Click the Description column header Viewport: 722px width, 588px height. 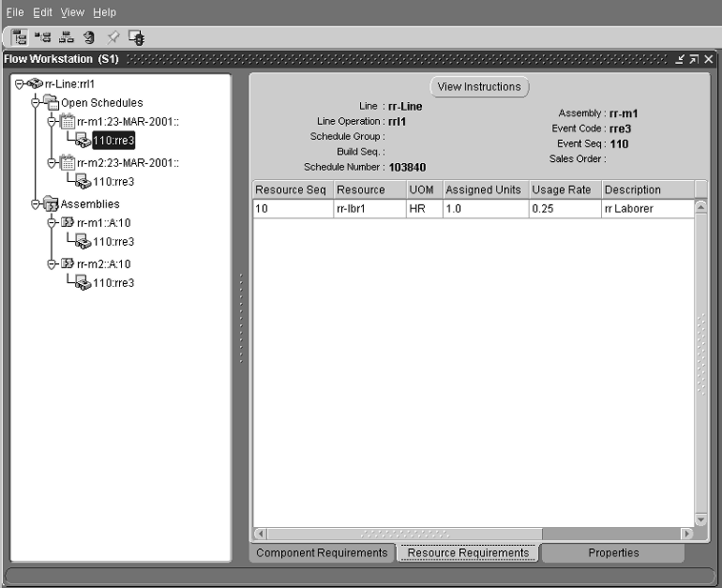tap(648, 190)
